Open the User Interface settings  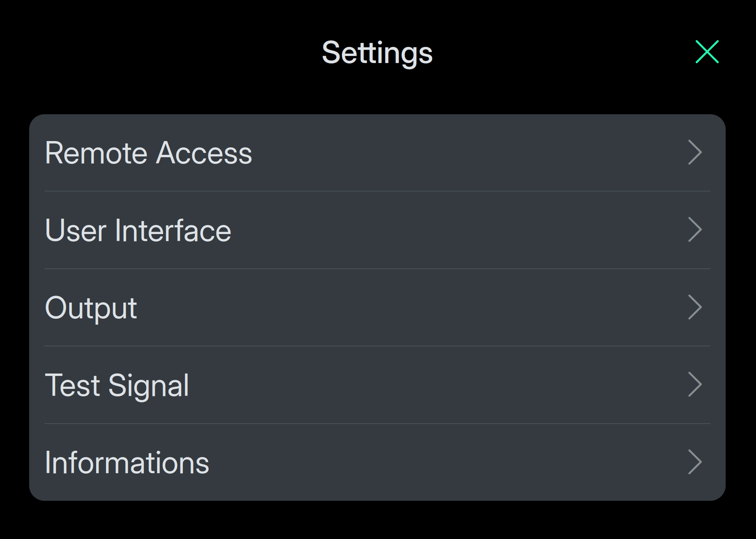(377, 230)
